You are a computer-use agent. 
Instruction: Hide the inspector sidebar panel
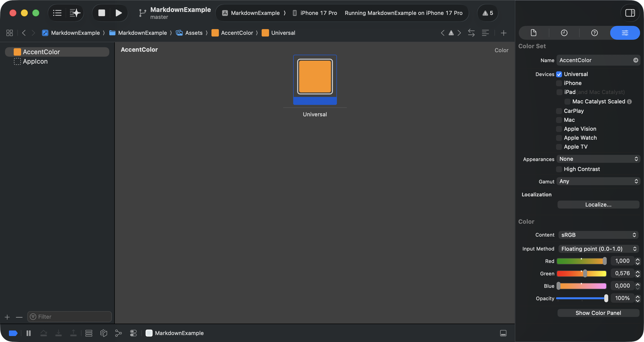pyautogui.click(x=630, y=13)
